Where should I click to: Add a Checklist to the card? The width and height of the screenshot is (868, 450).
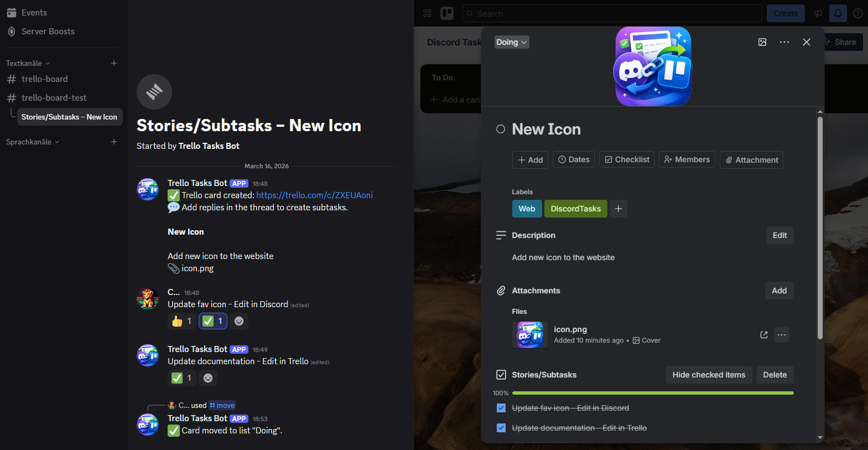coord(627,159)
